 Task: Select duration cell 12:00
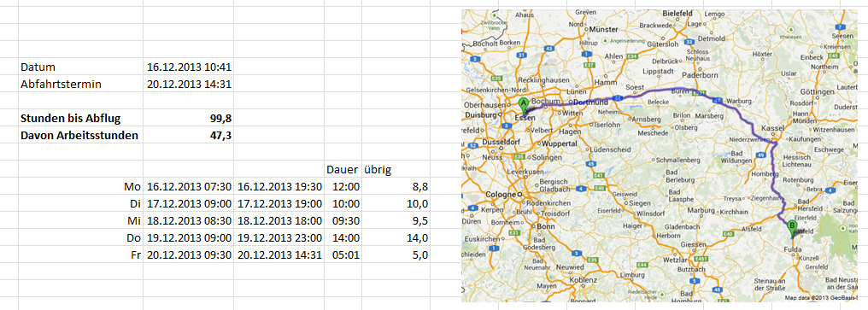pos(343,187)
